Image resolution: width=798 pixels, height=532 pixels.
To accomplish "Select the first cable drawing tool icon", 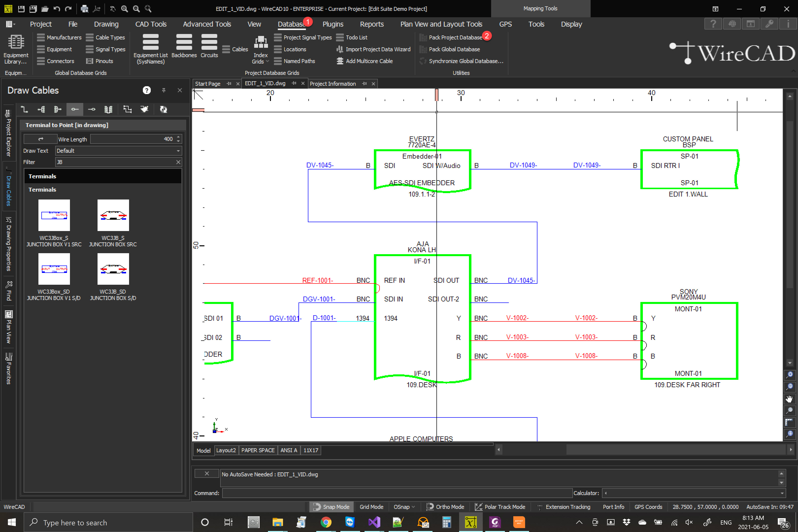I will 24,109.
